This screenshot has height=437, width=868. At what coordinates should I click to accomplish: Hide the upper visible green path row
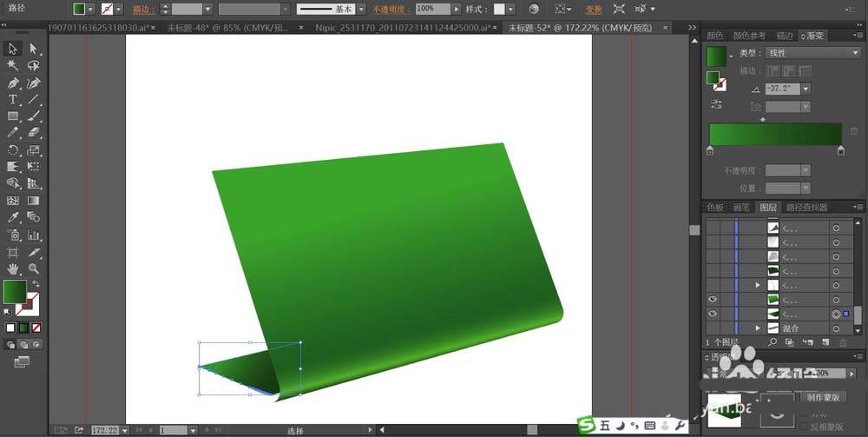pos(713,299)
